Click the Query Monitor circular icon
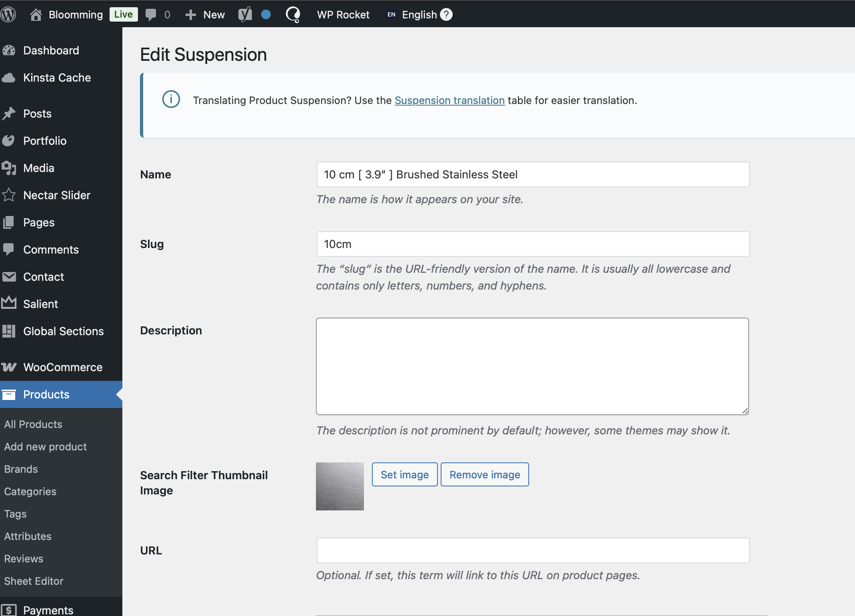The height and width of the screenshot is (616, 855). [x=293, y=15]
